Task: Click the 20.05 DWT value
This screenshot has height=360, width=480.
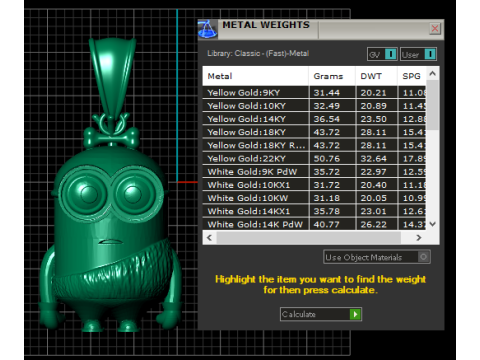Action: coord(373,198)
